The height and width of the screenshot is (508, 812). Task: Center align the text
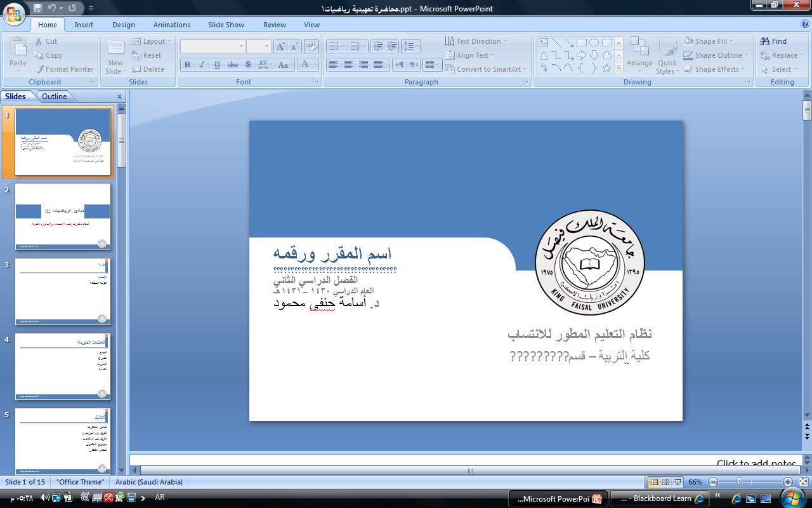348,65
